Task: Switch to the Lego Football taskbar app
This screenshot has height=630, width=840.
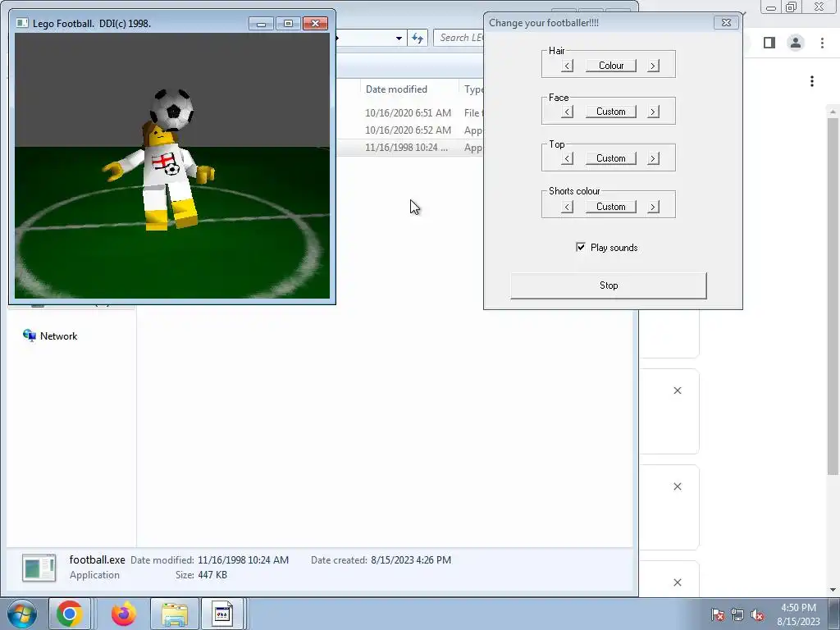Action: pos(221,614)
